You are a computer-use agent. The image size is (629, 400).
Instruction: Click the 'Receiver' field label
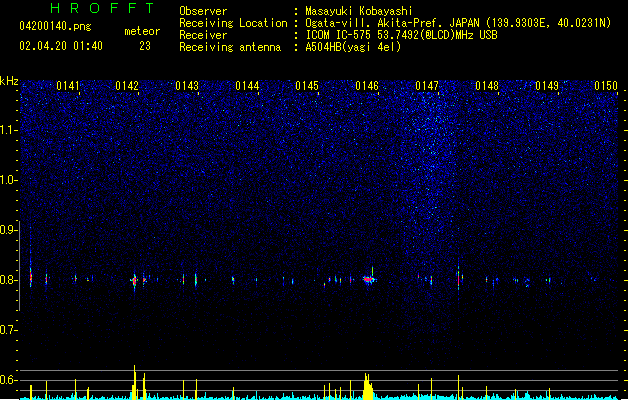tap(203, 35)
